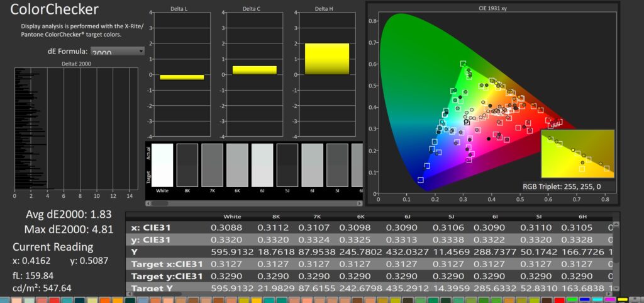Select the White patch in Actual/Target strip
644x303 pixels.
162,165
